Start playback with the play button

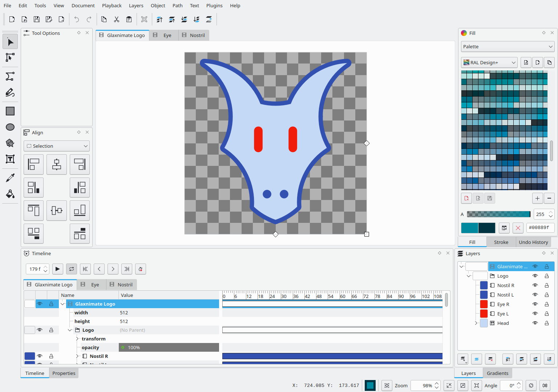point(58,269)
